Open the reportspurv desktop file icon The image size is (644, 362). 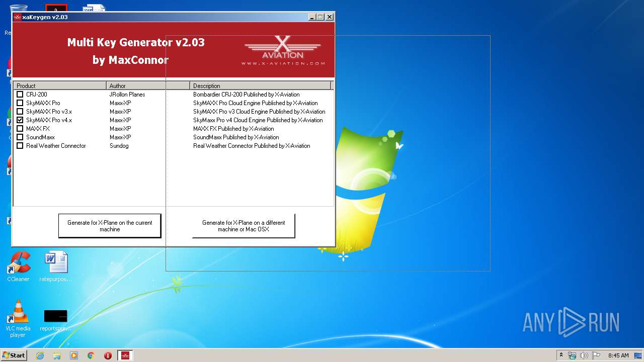click(55, 320)
